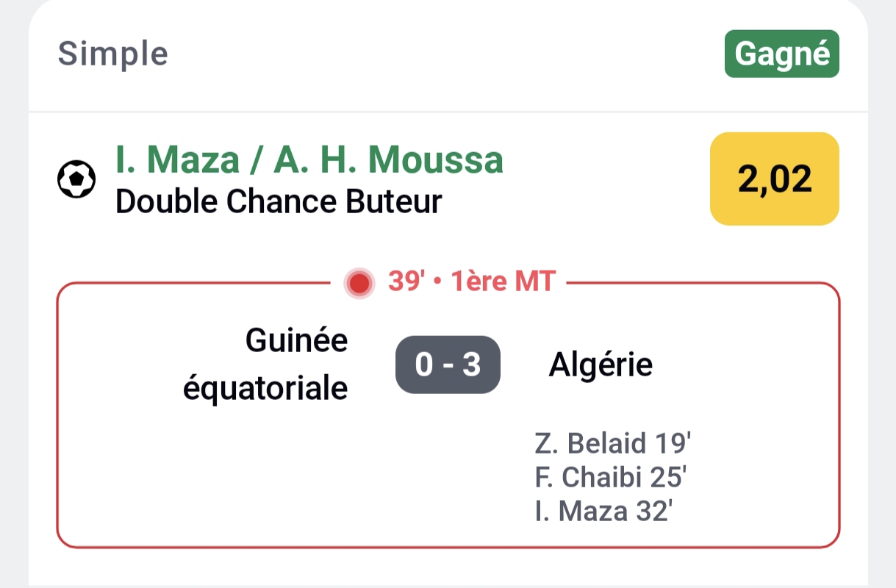Click the I. Maza / A. H. Moussa selection
This screenshot has height=588, width=896.
point(309,158)
